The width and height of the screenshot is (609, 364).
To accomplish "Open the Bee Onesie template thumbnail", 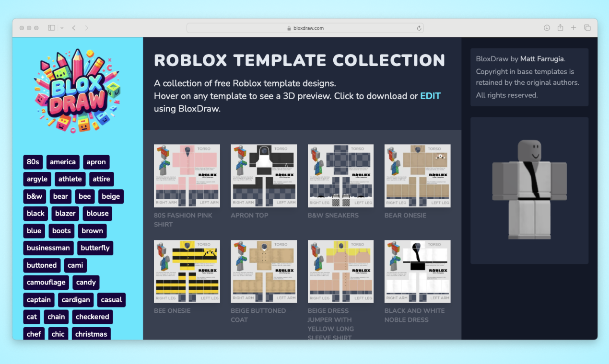I will point(187,272).
